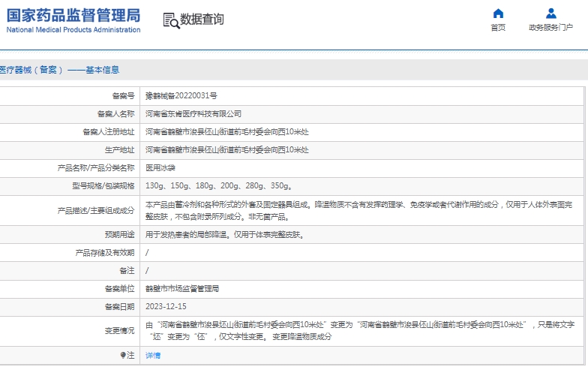588x367 pixels.
Task: Click 鹤壁市市场监督管理局 record authority value
Action: 181,288
